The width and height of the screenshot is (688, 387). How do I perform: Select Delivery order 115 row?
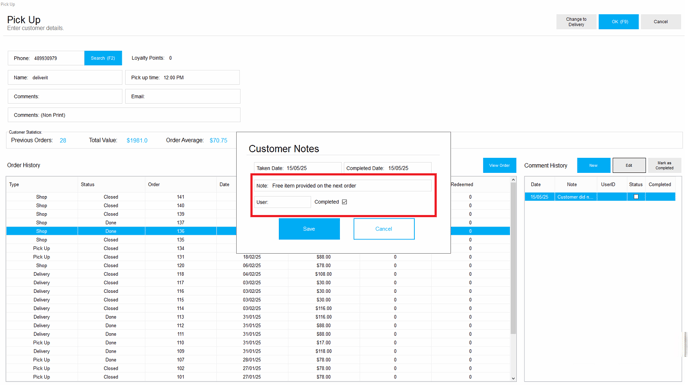point(258,300)
